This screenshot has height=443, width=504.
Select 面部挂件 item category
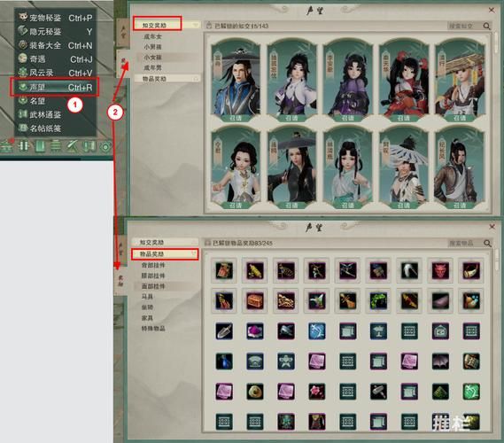[153, 286]
